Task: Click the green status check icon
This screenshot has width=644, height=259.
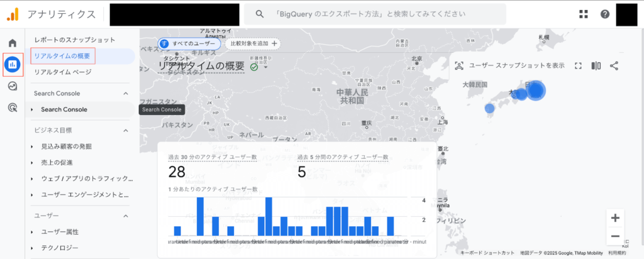Action: tap(254, 67)
